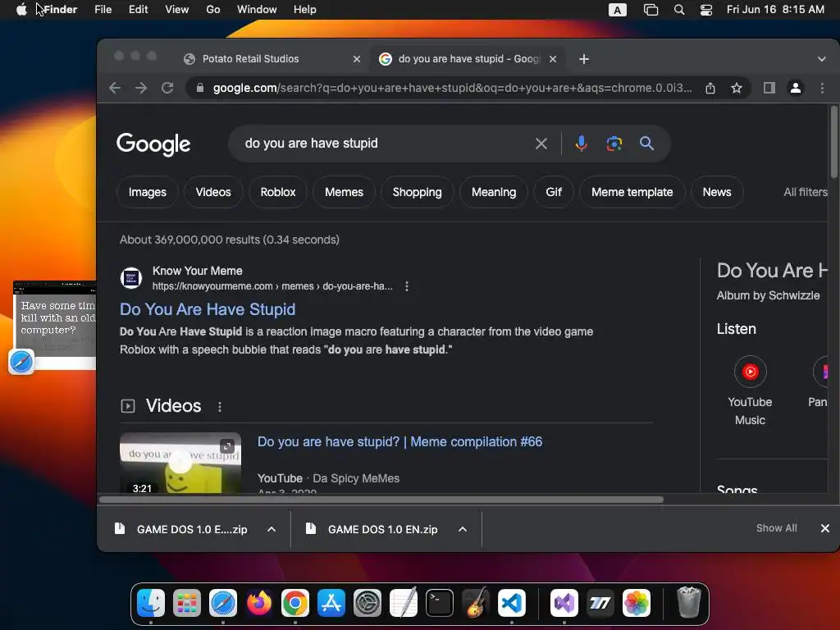Open the Trash in the Dock
The height and width of the screenshot is (630, 840).
(x=688, y=603)
